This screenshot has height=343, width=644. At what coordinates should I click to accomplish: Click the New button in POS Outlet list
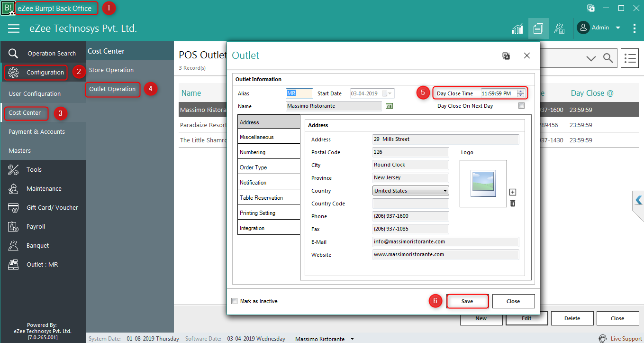481,318
